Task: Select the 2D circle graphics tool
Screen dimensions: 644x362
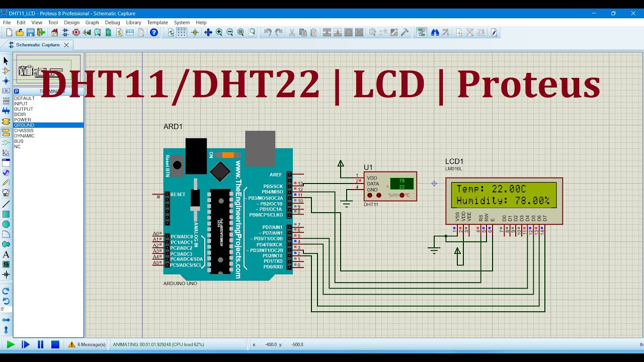Action: point(6,224)
